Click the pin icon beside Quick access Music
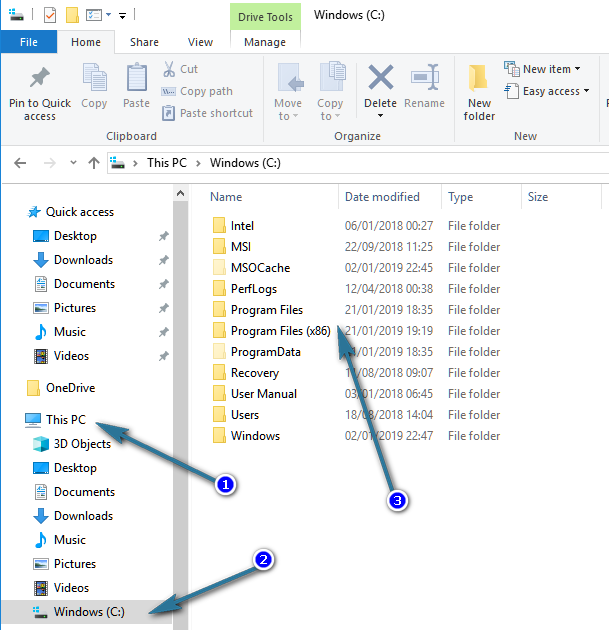The image size is (609, 630). click(x=163, y=332)
